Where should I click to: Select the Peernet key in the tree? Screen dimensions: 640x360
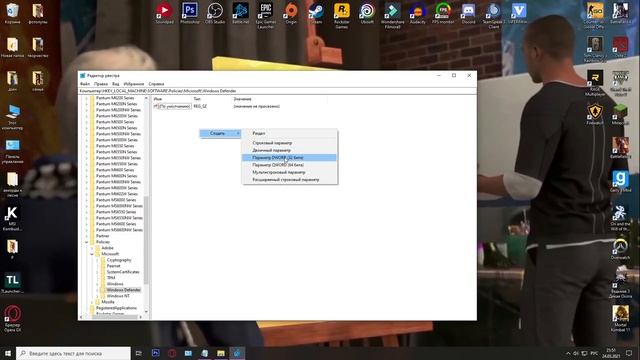(x=113, y=266)
